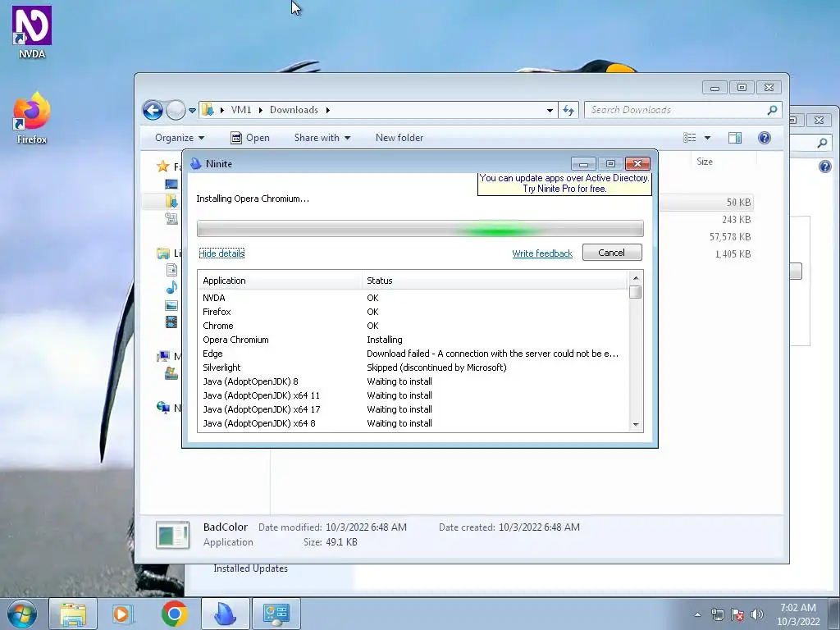The image size is (840, 630).
Task: Open address bar history dropdown
Action: click(x=550, y=111)
